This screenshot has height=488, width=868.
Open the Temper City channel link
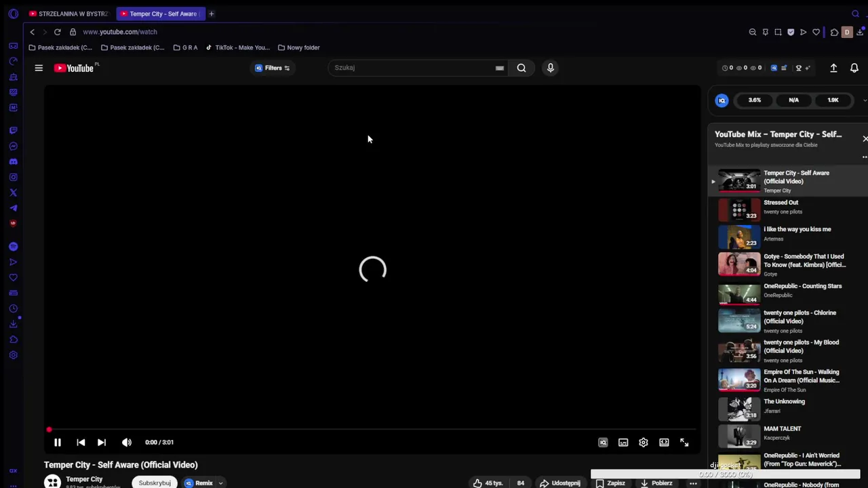click(84, 479)
